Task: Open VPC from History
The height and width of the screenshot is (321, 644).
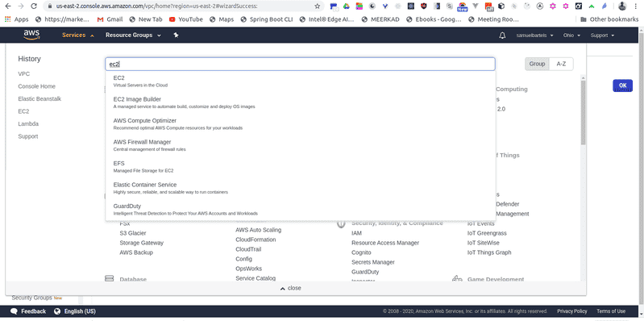Action: pyautogui.click(x=24, y=74)
